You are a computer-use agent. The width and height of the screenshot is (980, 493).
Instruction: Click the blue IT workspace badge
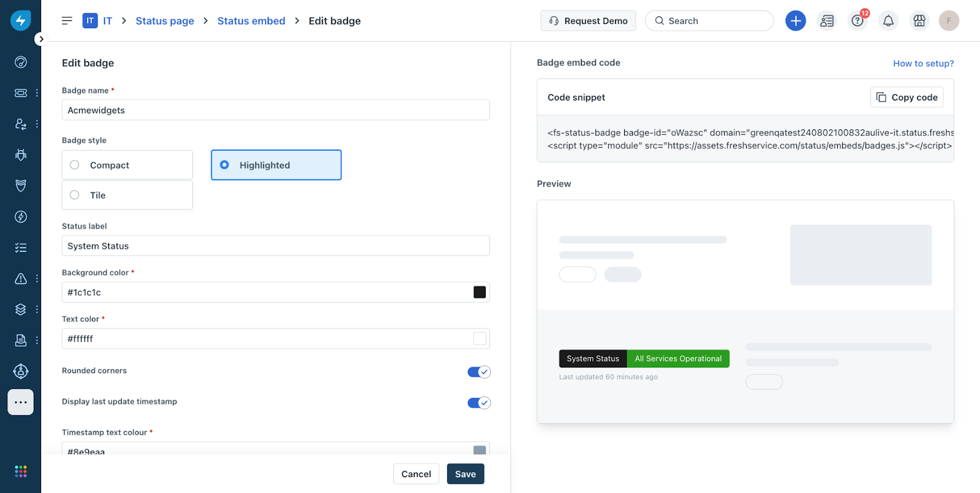pyautogui.click(x=90, y=21)
